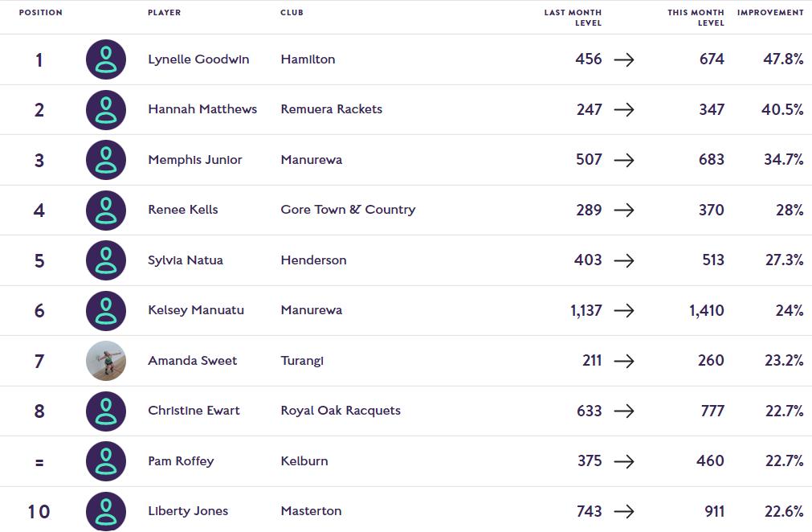The height and width of the screenshot is (532, 812).
Task: Open player name Lynelle Goodwin
Action: [198, 59]
